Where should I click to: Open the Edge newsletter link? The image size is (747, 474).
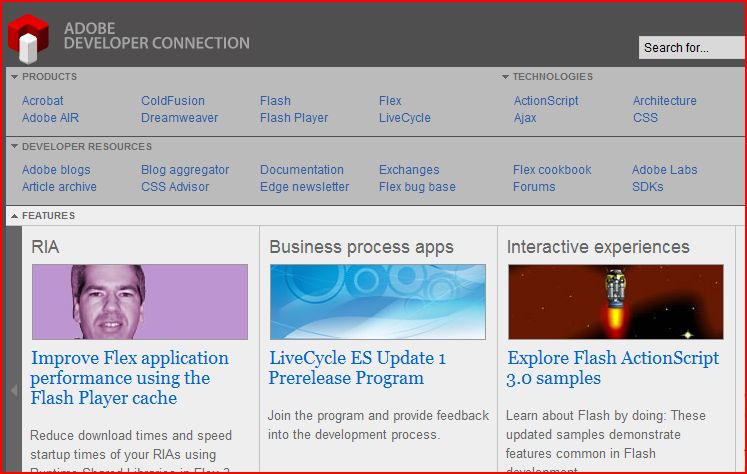pos(304,187)
